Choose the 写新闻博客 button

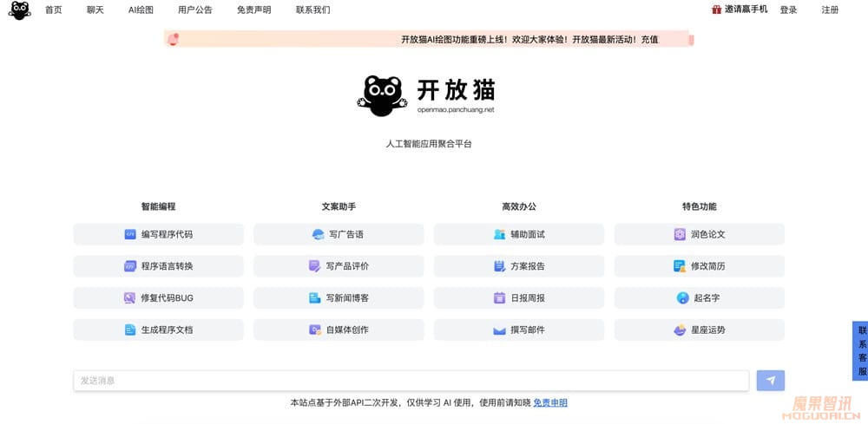point(339,298)
